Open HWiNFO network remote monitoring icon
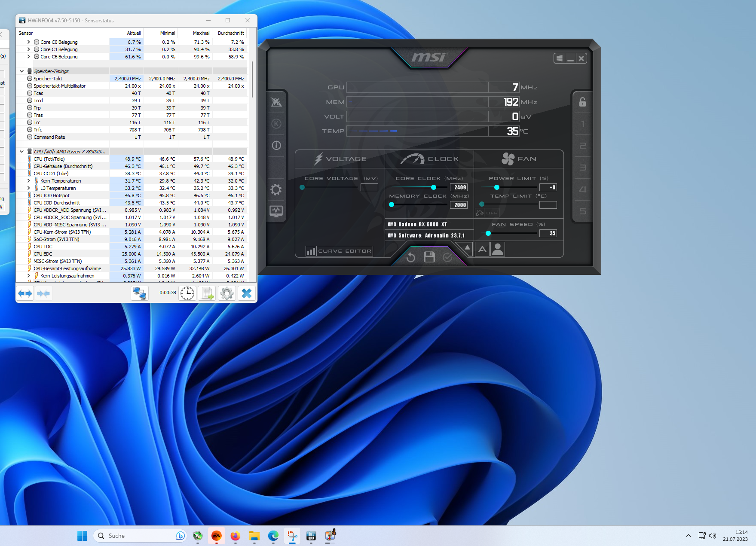Viewport: 756px width, 546px height. tap(140, 293)
